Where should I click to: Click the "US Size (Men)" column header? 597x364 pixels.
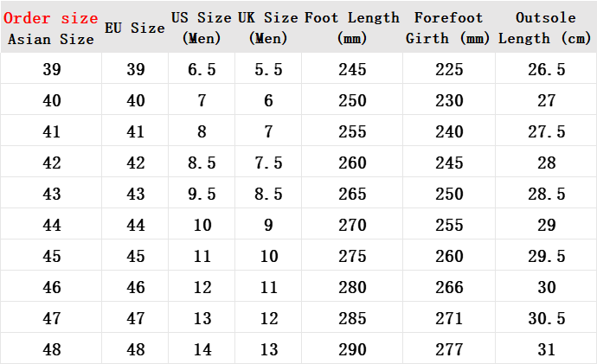pyautogui.click(x=202, y=28)
